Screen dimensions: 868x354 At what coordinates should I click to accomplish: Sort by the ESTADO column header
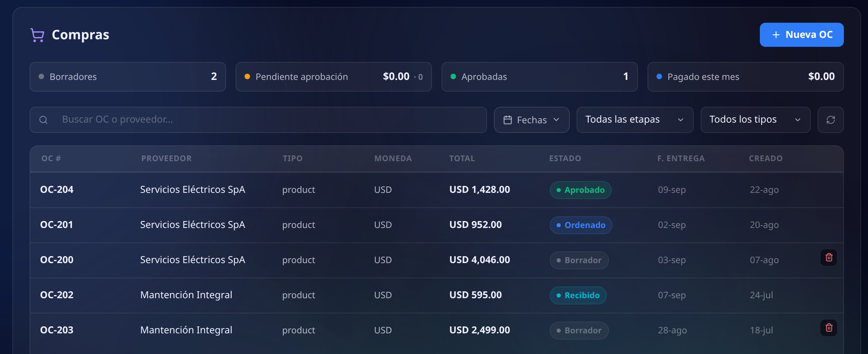point(565,158)
